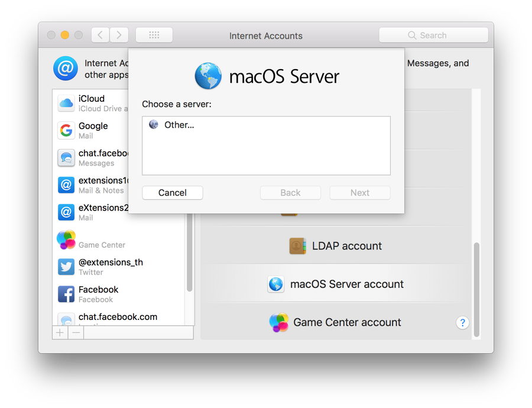Click the @ icon beside eXtensions2 Mail
532x408 pixels.
66,212
